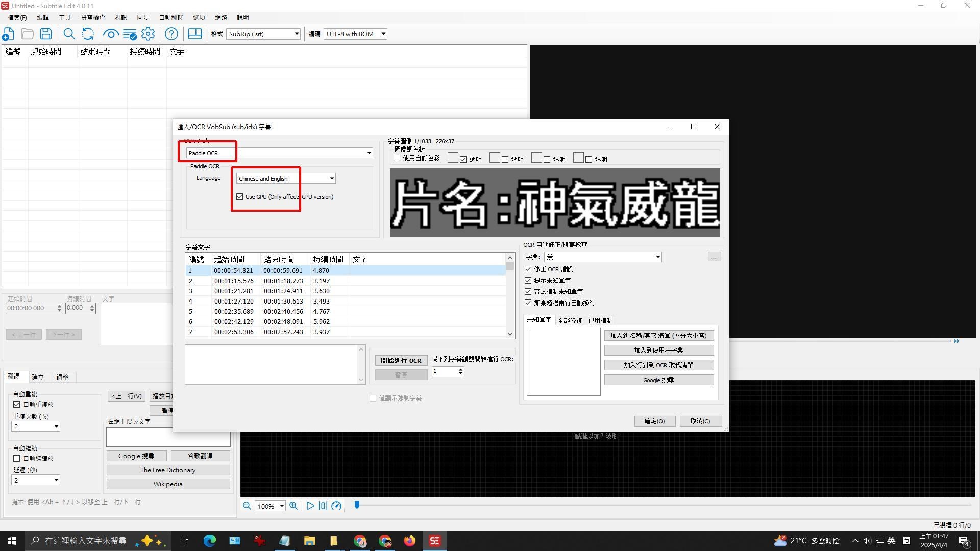
Task: Create a new subtitle file
Action: 8,34
